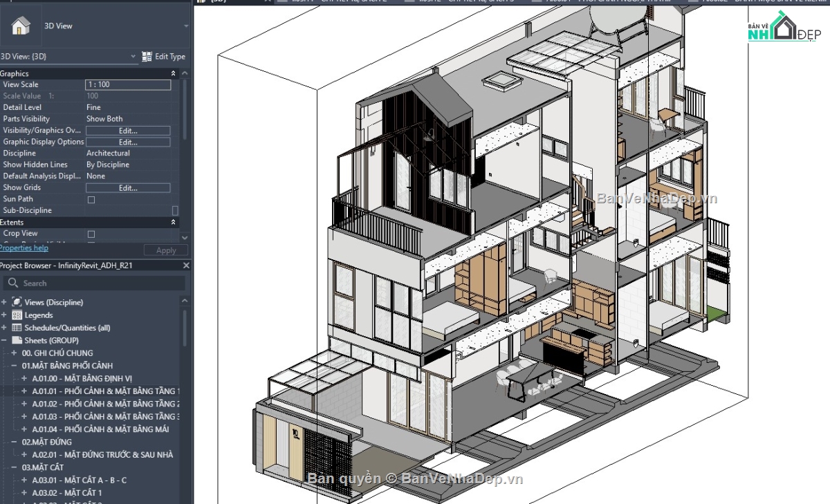Select the Views (Discipline) label
Viewport: 830px width, 504px height.
pyautogui.click(x=54, y=302)
